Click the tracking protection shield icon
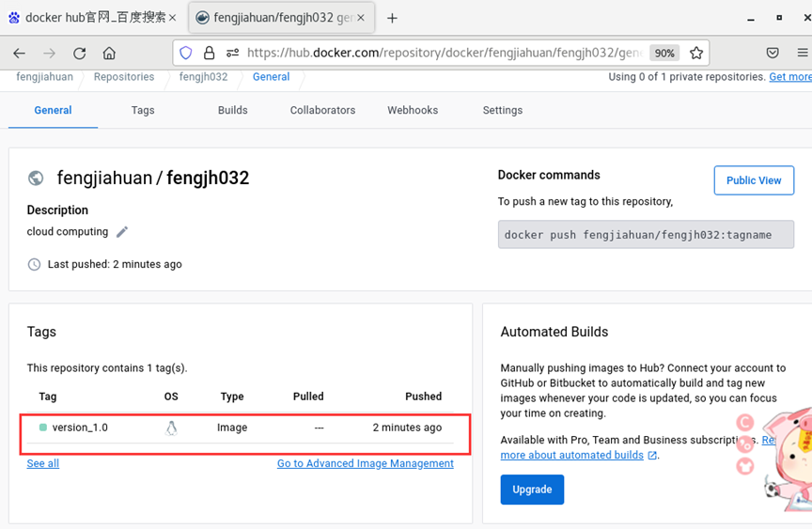 click(x=186, y=53)
